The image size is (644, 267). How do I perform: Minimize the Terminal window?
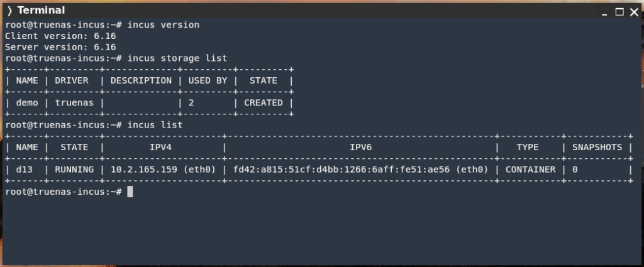605,11
